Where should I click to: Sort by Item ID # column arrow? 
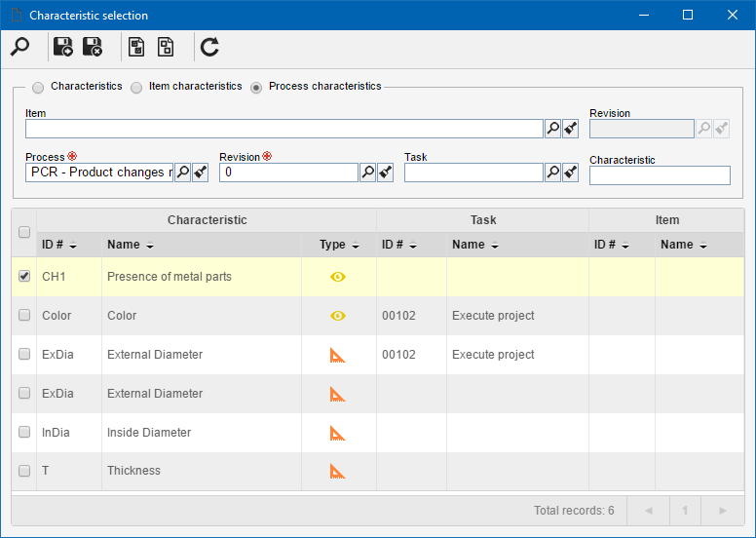pyautogui.click(x=625, y=246)
